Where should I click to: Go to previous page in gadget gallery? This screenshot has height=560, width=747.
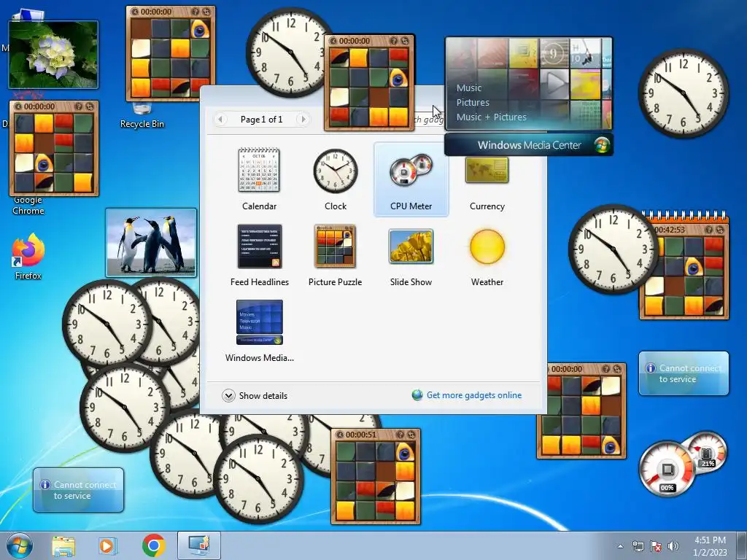click(220, 119)
